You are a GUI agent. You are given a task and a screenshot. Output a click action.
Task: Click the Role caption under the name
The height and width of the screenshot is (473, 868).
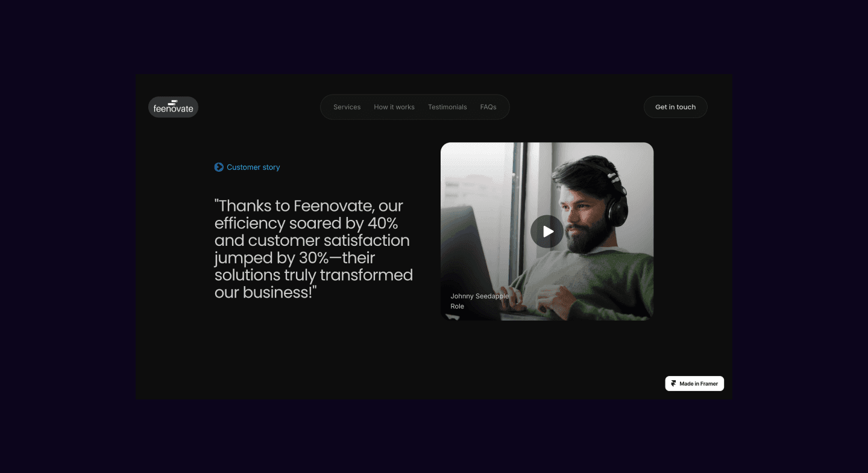pyautogui.click(x=458, y=306)
